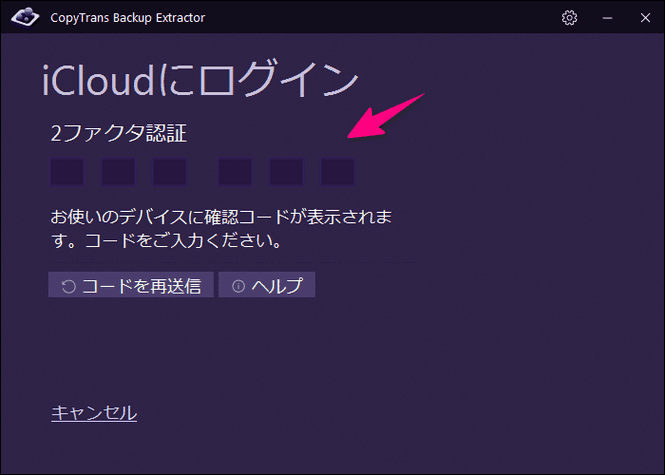Select the third verification code digit box
The width and height of the screenshot is (665, 475).
point(170,172)
